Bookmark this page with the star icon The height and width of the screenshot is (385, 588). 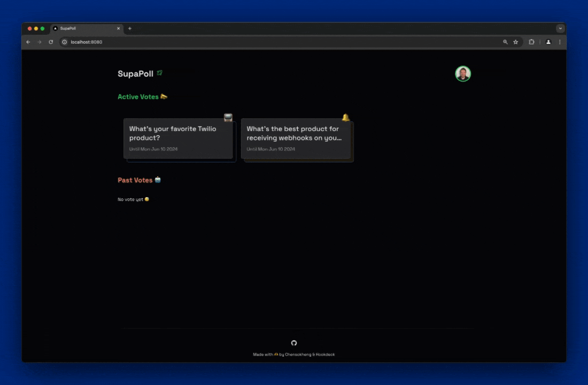(x=516, y=42)
